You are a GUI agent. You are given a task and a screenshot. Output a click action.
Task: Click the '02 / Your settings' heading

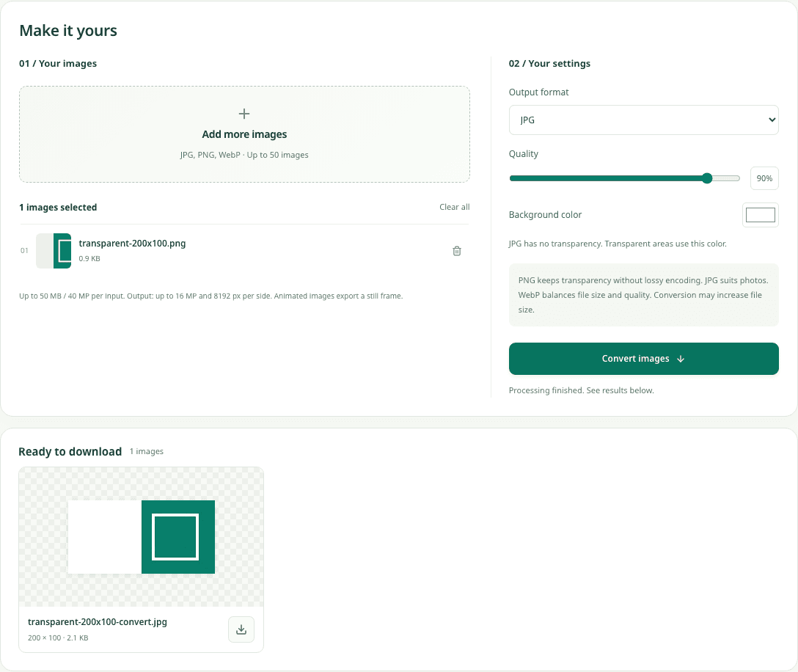[549, 64]
